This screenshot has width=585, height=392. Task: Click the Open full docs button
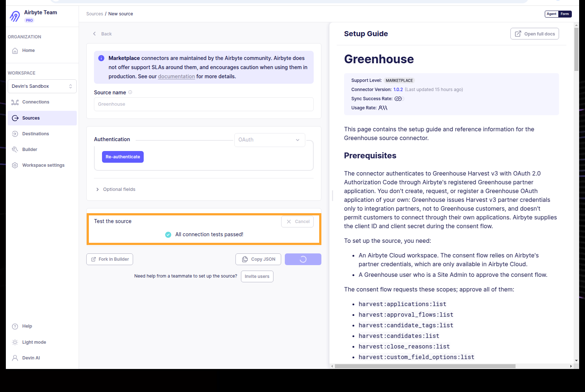click(x=535, y=34)
